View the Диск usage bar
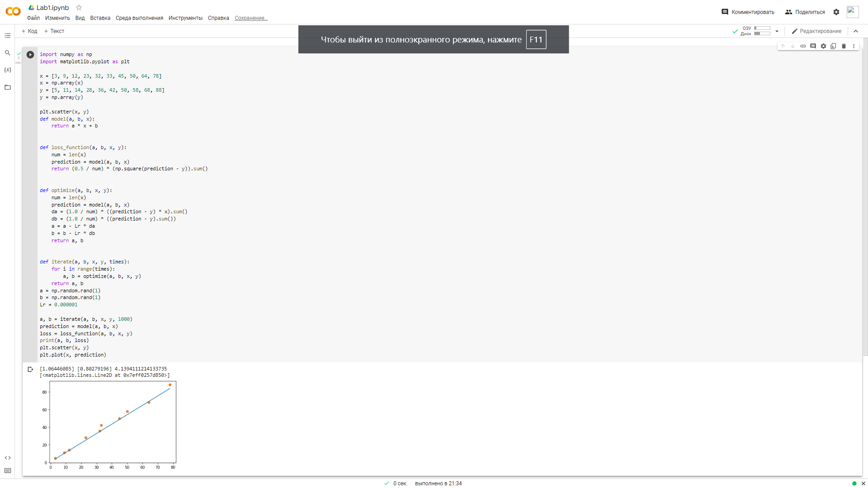Image resolution: width=868 pixels, height=488 pixels. click(x=762, y=33)
